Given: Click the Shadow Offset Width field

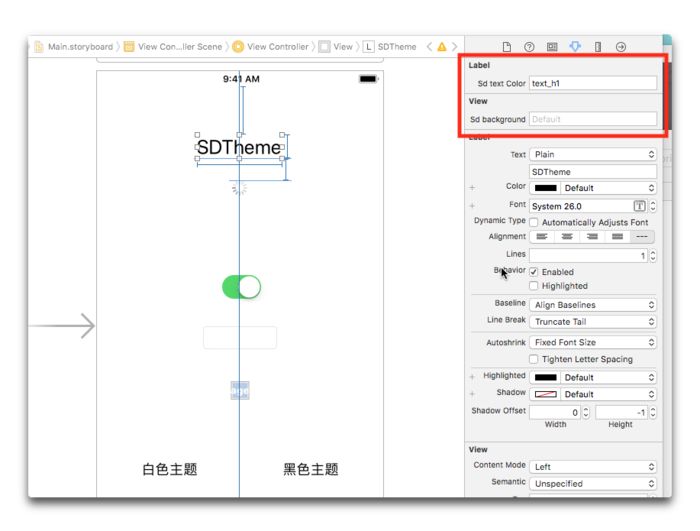Looking at the screenshot, I should tap(555, 412).
